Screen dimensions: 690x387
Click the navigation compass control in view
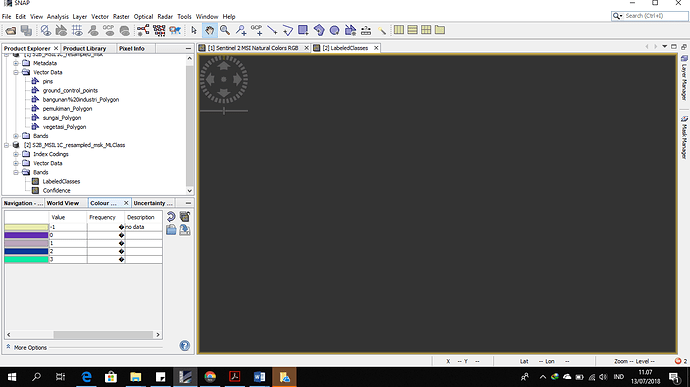pos(224,80)
